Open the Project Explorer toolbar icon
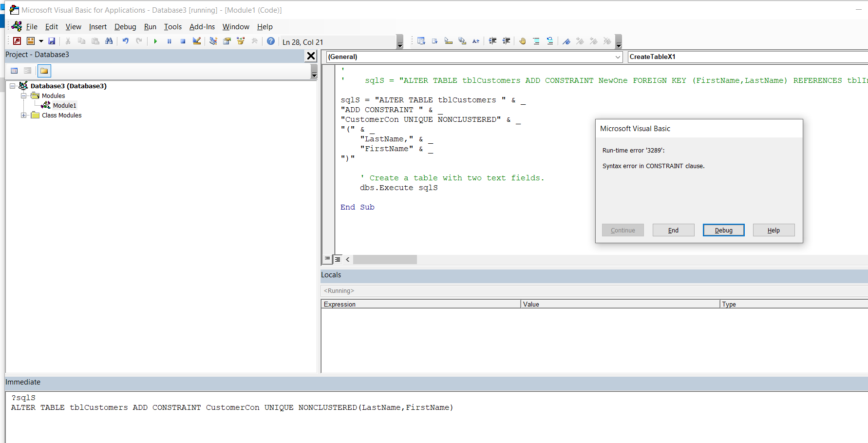The image size is (868, 443). click(x=213, y=41)
